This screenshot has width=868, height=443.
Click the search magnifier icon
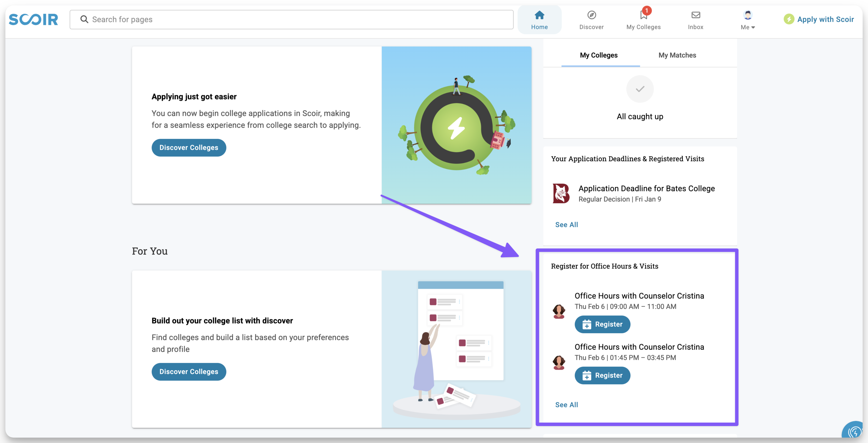(84, 20)
